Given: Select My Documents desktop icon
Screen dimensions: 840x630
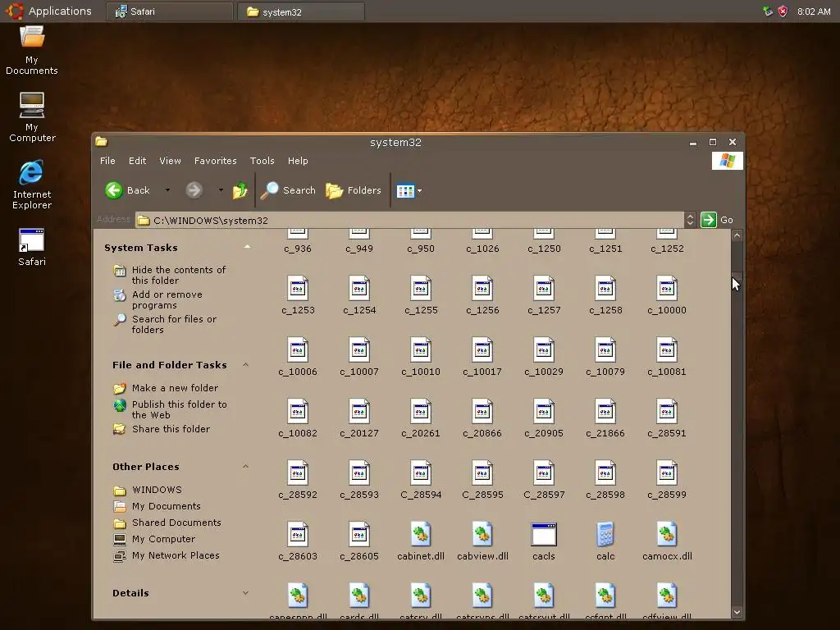Looking at the screenshot, I should (32, 51).
